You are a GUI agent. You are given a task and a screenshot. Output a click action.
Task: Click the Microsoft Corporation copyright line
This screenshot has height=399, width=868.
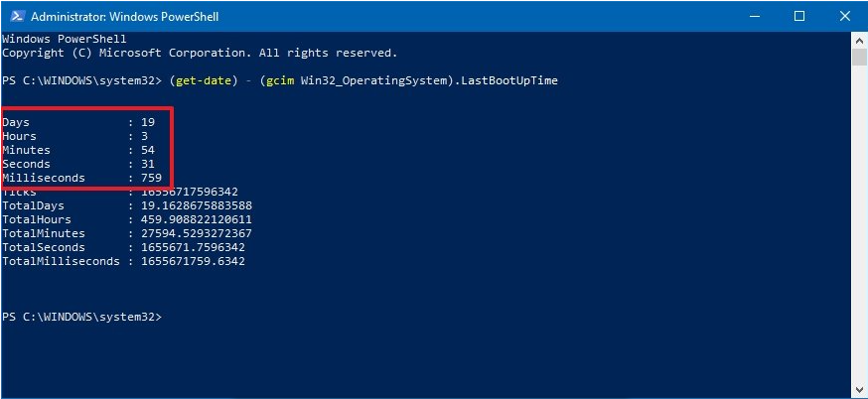click(x=199, y=53)
